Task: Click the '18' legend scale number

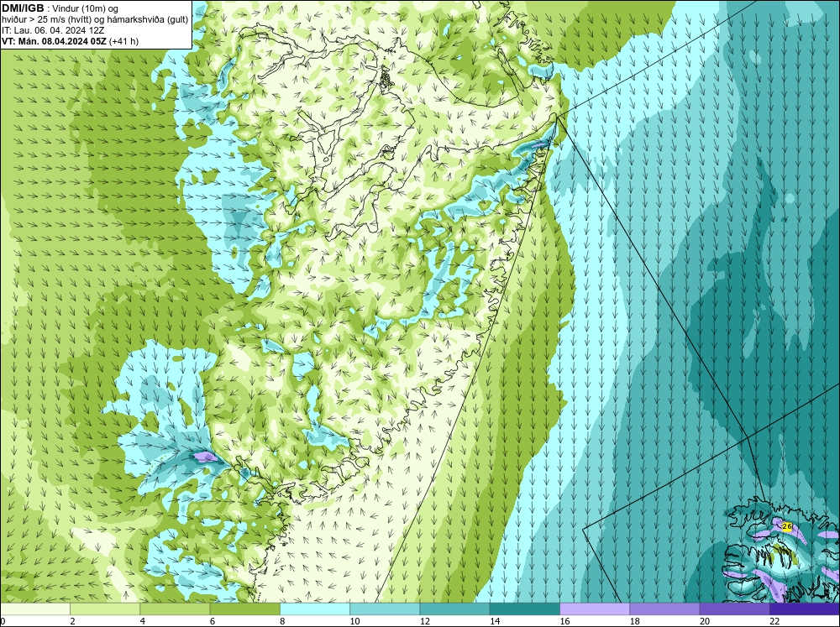Action: (x=635, y=621)
